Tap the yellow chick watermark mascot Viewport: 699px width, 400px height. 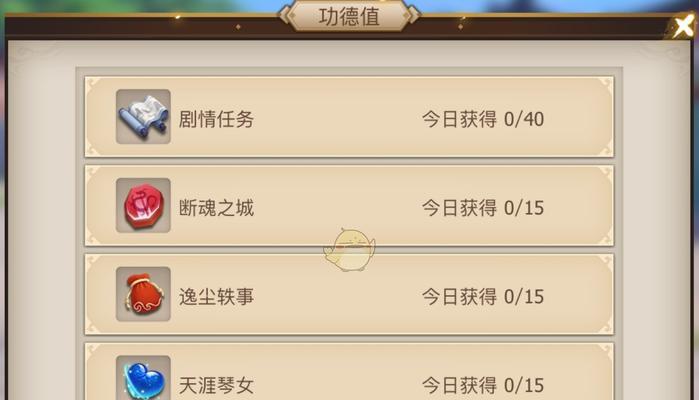click(x=350, y=250)
